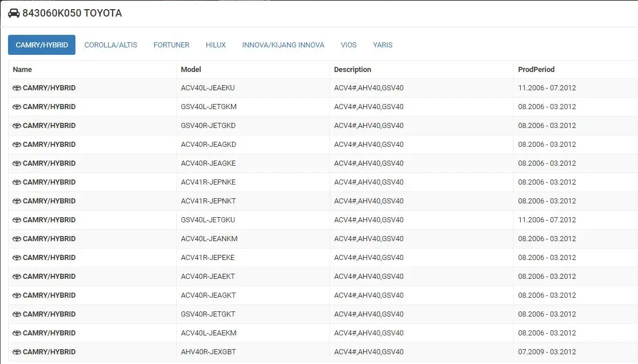Click Toyota logo in ACV40R-JEAGKD row

pos(17,145)
